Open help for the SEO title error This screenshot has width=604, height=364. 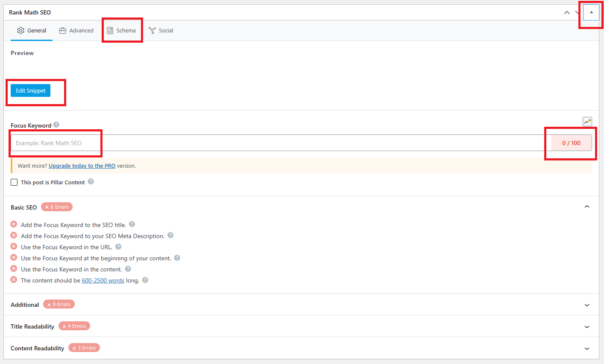tap(132, 224)
